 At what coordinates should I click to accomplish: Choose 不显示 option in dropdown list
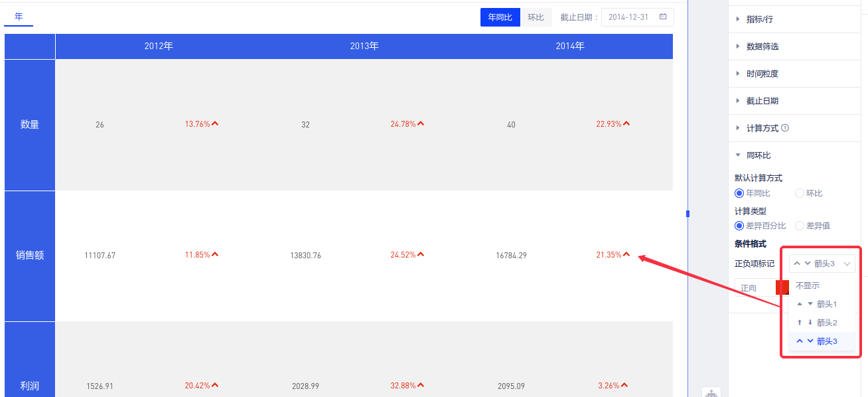(808, 285)
